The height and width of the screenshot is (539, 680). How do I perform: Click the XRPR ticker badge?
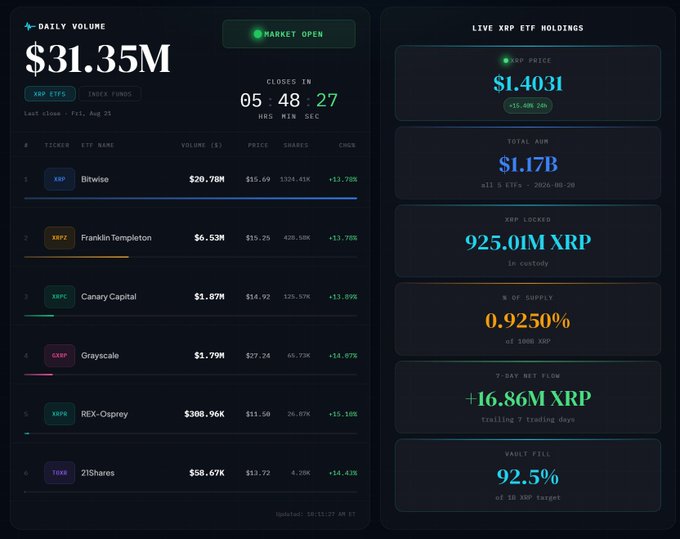(x=59, y=414)
